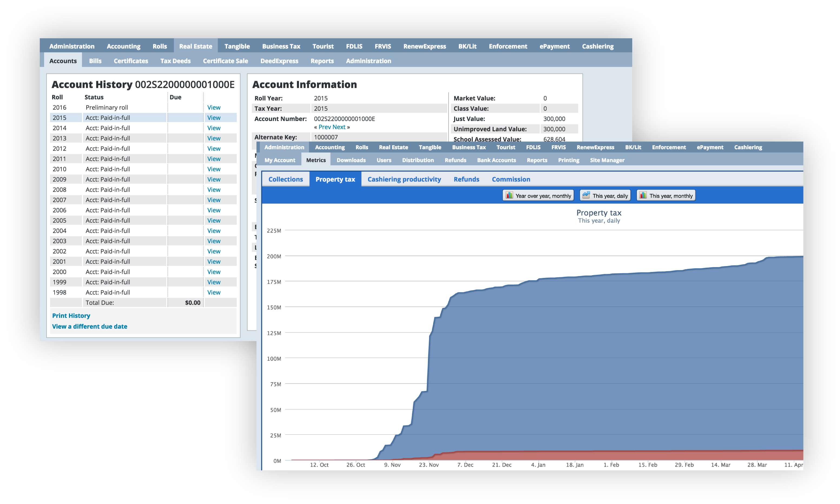The image size is (840, 504).
Task: Click View a different due date link
Action: 89,326
